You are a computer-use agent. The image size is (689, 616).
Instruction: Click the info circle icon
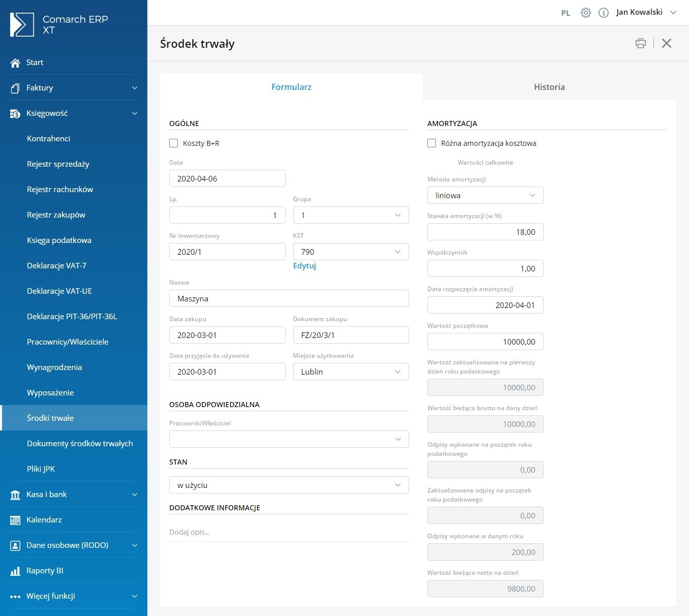(603, 13)
